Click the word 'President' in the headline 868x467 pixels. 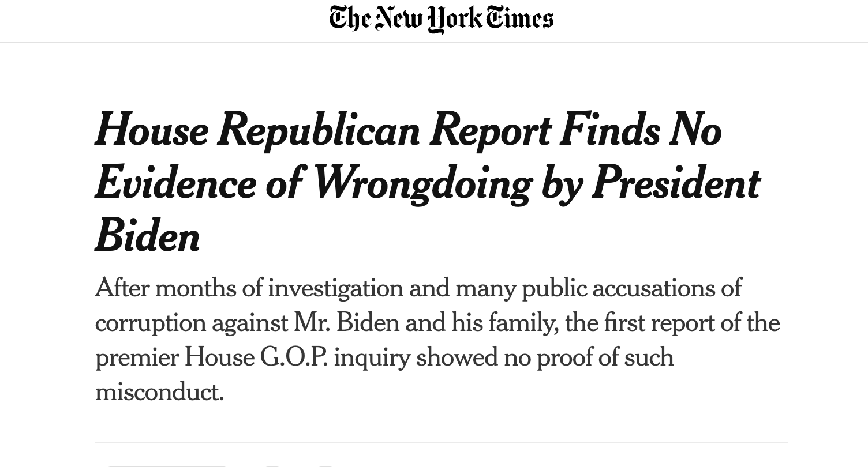point(676,183)
